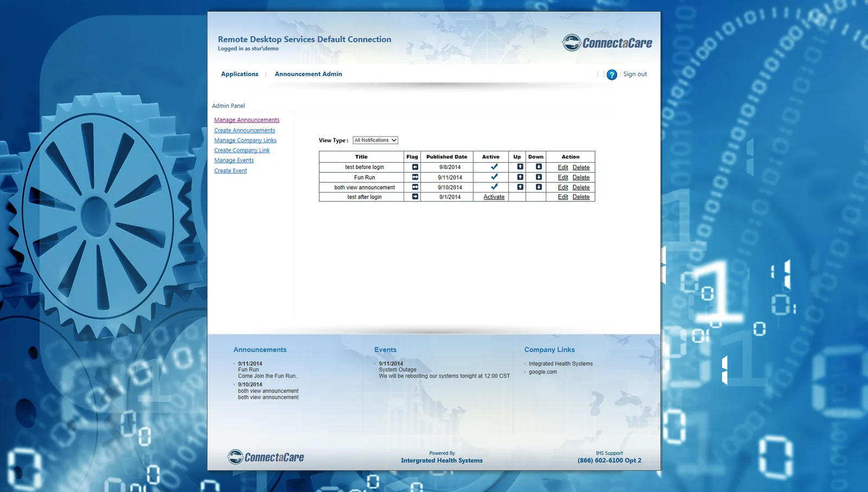Move test before login down with arrow
Image resolution: width=868 pixels, height=492 pixels.
tap(539, 167)
